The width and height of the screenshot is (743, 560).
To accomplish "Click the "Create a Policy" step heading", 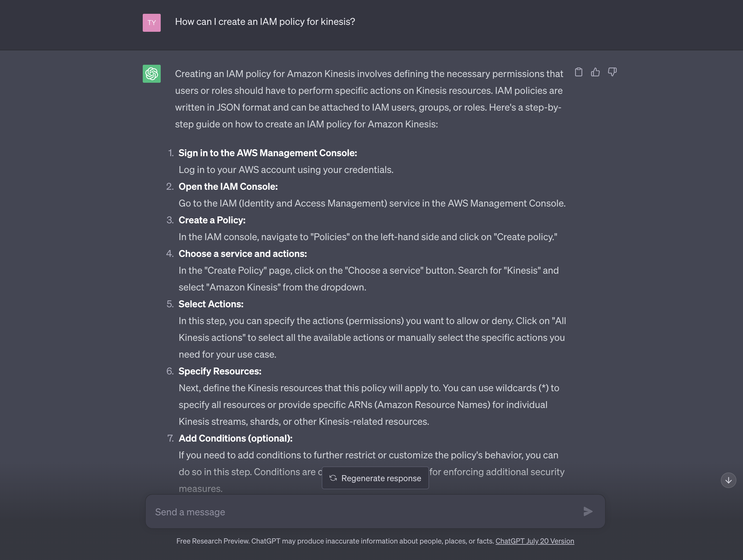I will 212,220.
